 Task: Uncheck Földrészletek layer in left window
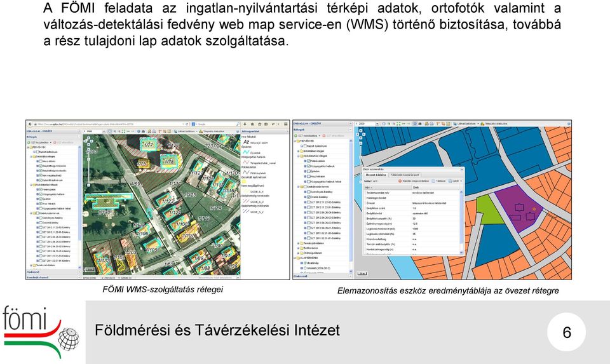[x=41, y=189]
